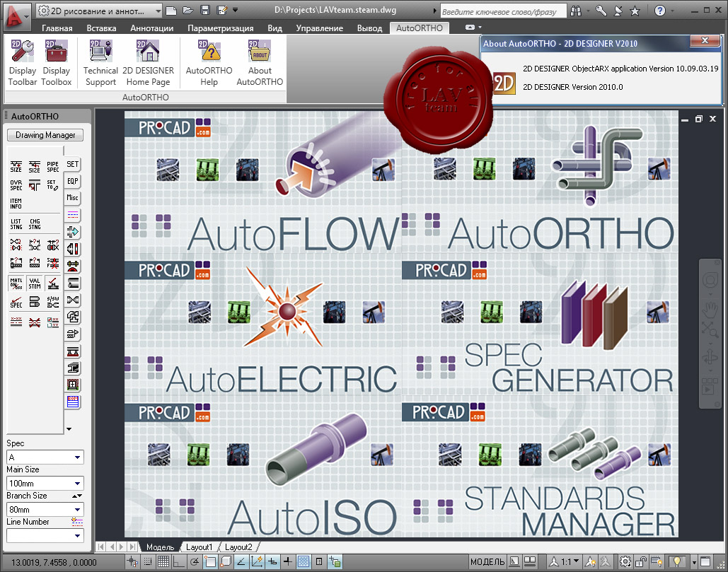Screen dimensions: 728x572
Task: Click the Drawing Manager button
Action: [45, 135]
